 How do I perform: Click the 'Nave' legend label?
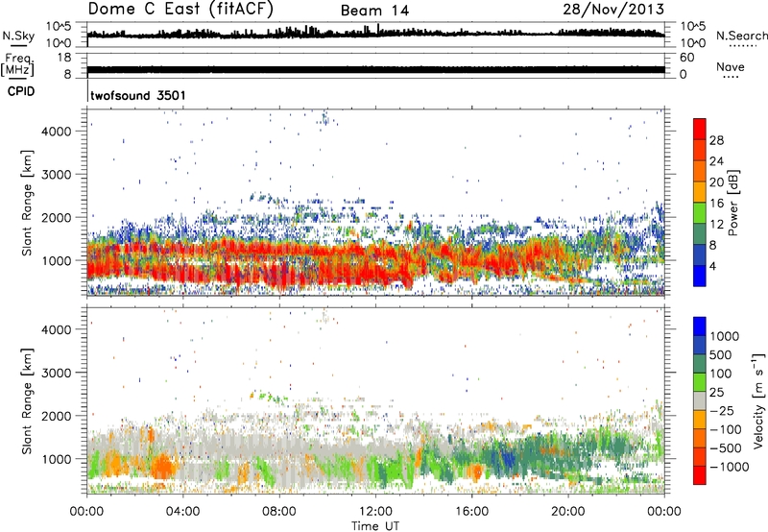[x=731, y=66]
